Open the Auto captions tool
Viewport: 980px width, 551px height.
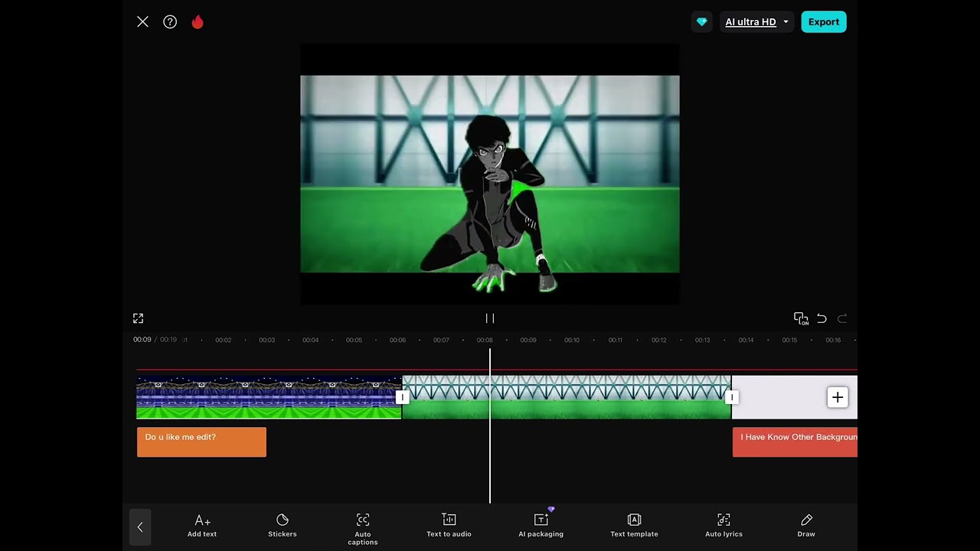point(363,529)
